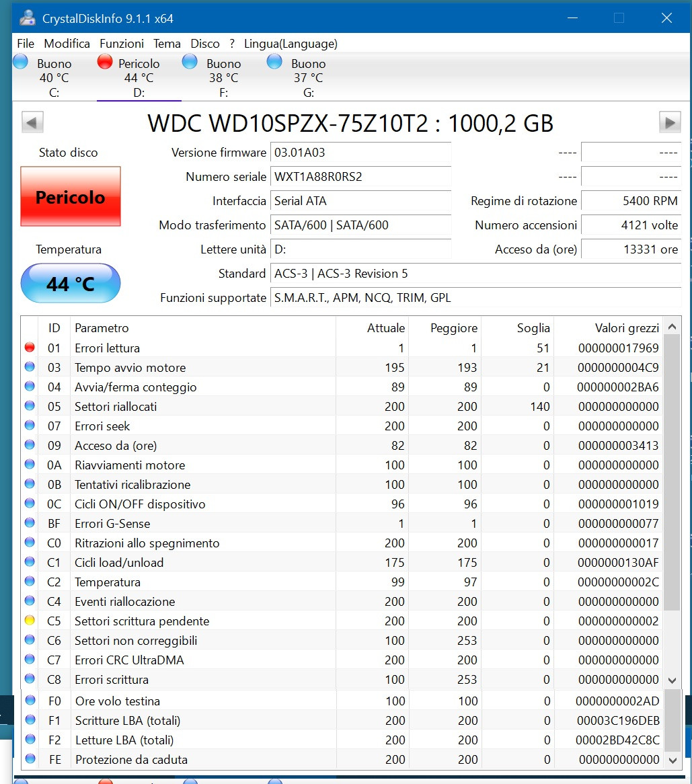Image resolution: width=692 pixels, height=784 pixels.
Task: Click raw value 000000017969 of Errori lettura
Action: pyautogui.click(x=619, y=348)
